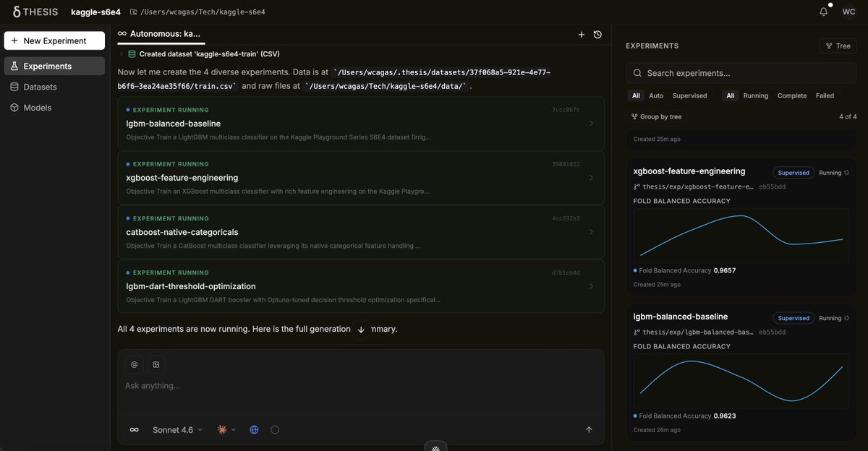Click Running status on xgboost card
This screenshot has width=868, height=451.
pyautogui.click(x=834, y=173)
